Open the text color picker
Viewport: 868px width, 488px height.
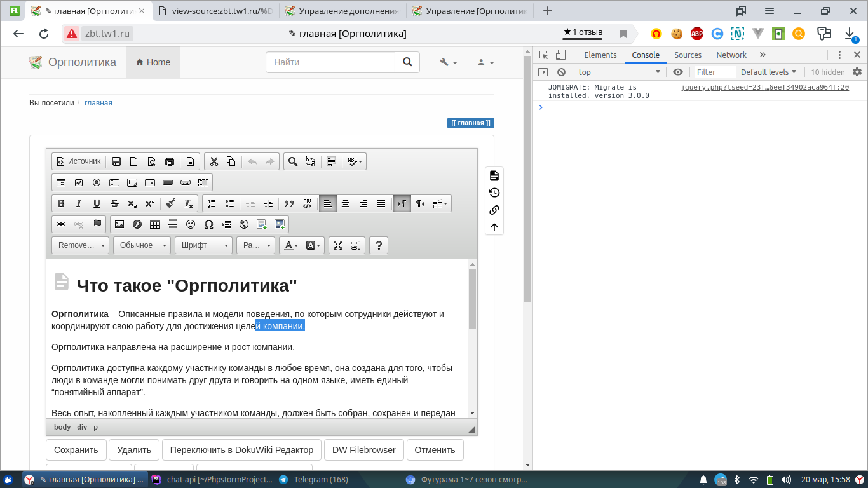click(290, 245)
